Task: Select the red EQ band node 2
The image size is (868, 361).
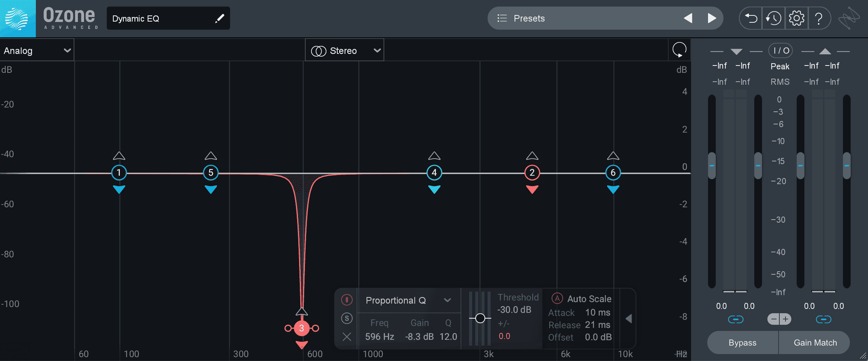Action: tap(532, 173)
